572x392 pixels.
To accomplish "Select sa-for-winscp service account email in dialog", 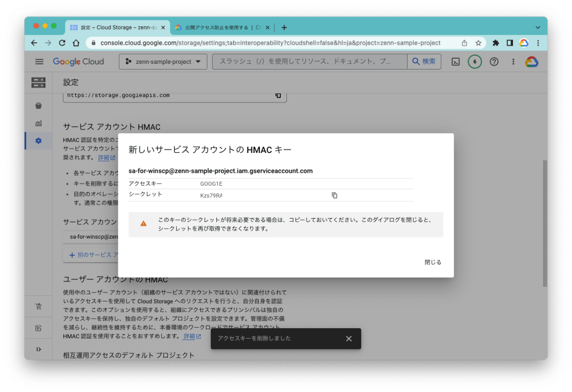I will coord(221,171).
